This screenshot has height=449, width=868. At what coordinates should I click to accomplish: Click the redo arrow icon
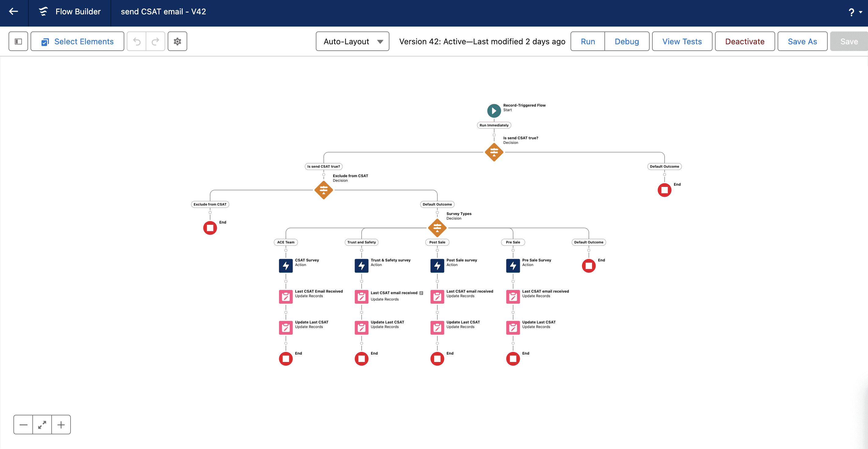click(155, 42)
